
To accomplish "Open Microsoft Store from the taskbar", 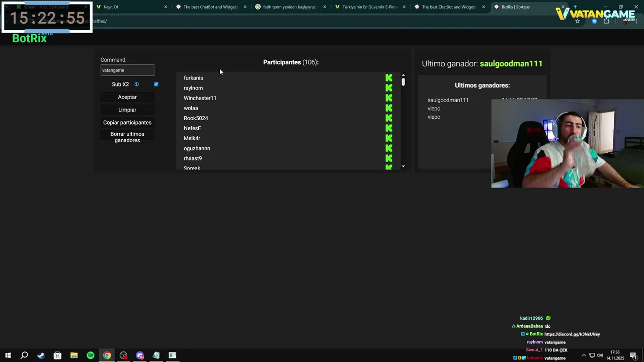I will click(57, 355).
